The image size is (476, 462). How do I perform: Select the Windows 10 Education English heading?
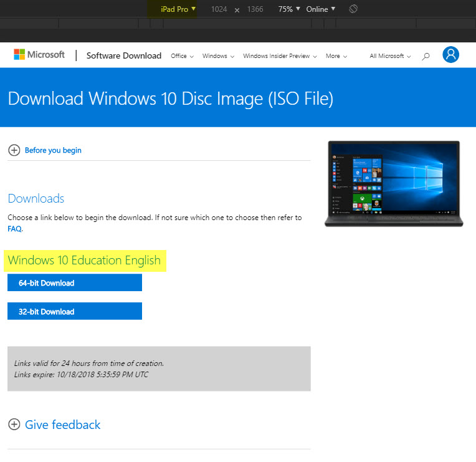pos(84,261)
